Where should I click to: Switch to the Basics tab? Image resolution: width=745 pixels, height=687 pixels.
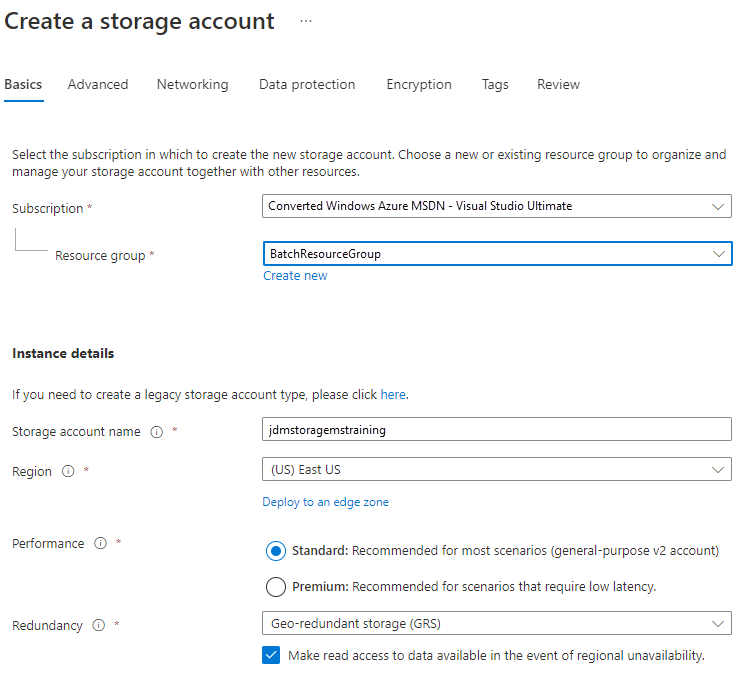[x=23, y=85]
